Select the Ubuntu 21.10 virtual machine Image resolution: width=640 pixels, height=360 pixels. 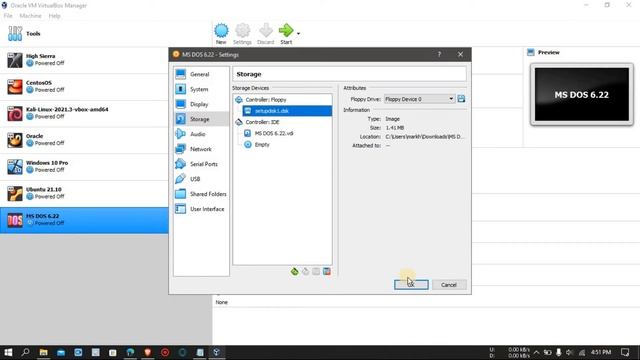click(84, 193)
